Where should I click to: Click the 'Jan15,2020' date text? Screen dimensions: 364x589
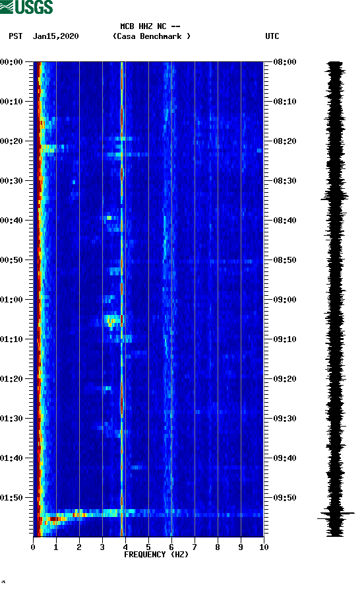56,36
